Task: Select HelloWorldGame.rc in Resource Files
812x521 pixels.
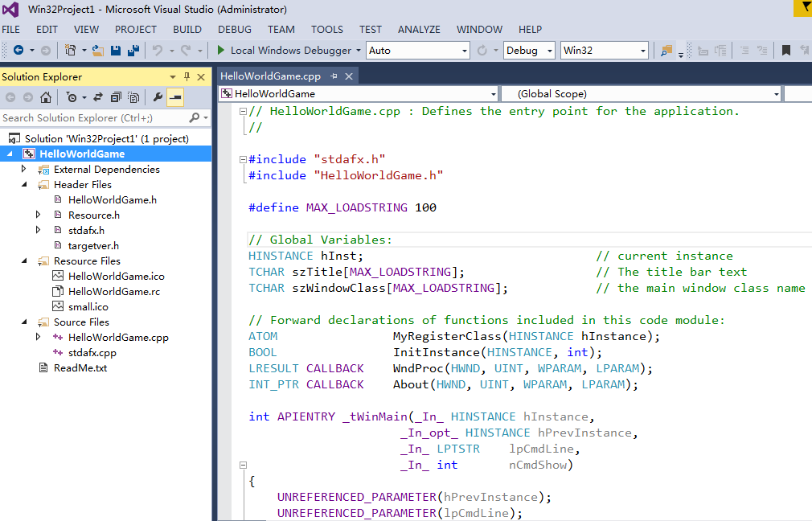Action: [x=114, y=292]
